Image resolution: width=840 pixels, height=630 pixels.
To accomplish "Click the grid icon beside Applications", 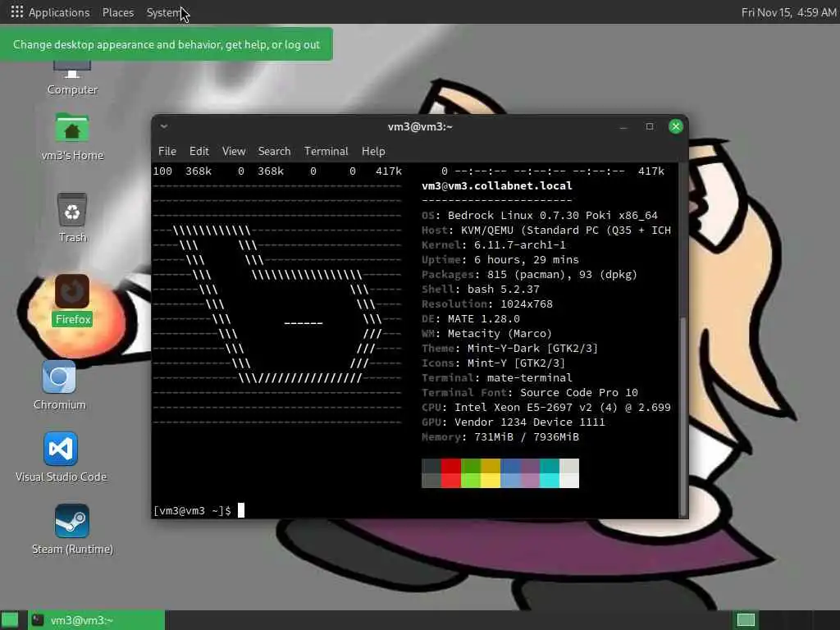I will pos(16,11).
